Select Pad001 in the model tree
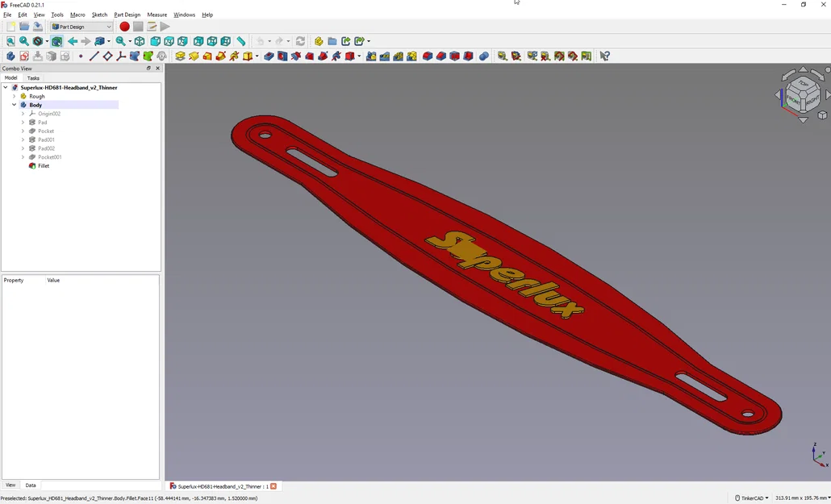This screenshot has height=504, width=831. pos(46,140)
